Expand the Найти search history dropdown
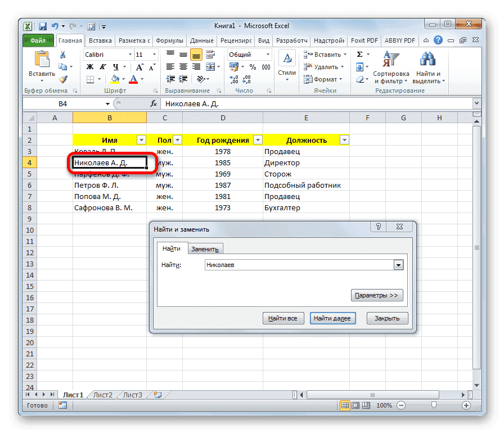The width and height of the screenshot is (504, 434). coord(398,264)
